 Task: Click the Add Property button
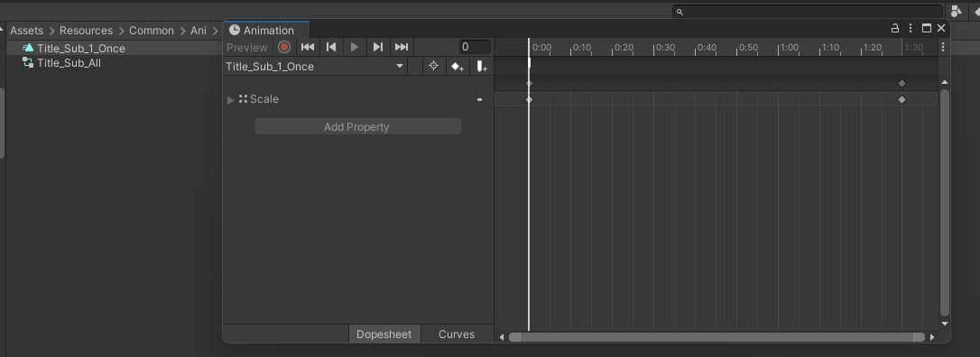[357, 127]
